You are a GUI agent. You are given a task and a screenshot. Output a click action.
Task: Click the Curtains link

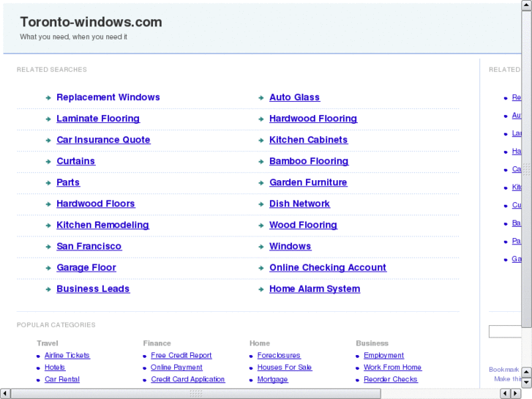click(75, 161)
